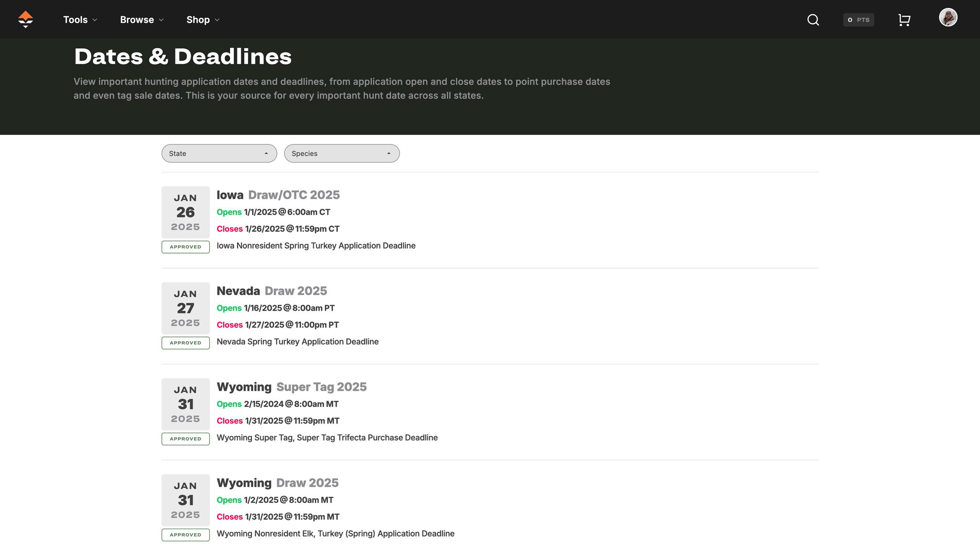Open the Wyoming Draw 2025 entry
The image size is (980, 551).
click(278, 482)
